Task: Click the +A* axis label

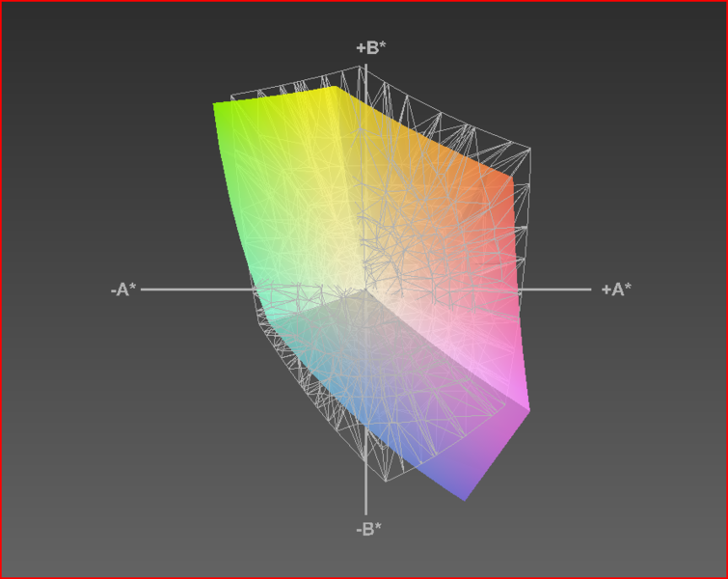Action: (616, 289)
